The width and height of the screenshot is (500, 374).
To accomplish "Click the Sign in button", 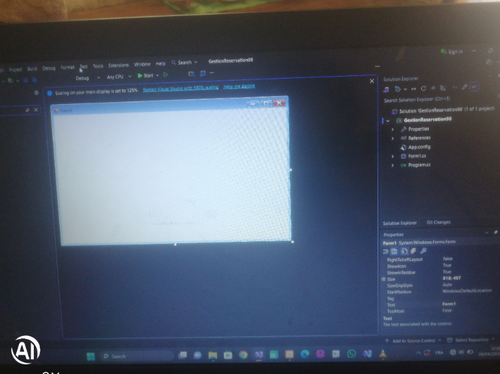I will click(452, 52).
